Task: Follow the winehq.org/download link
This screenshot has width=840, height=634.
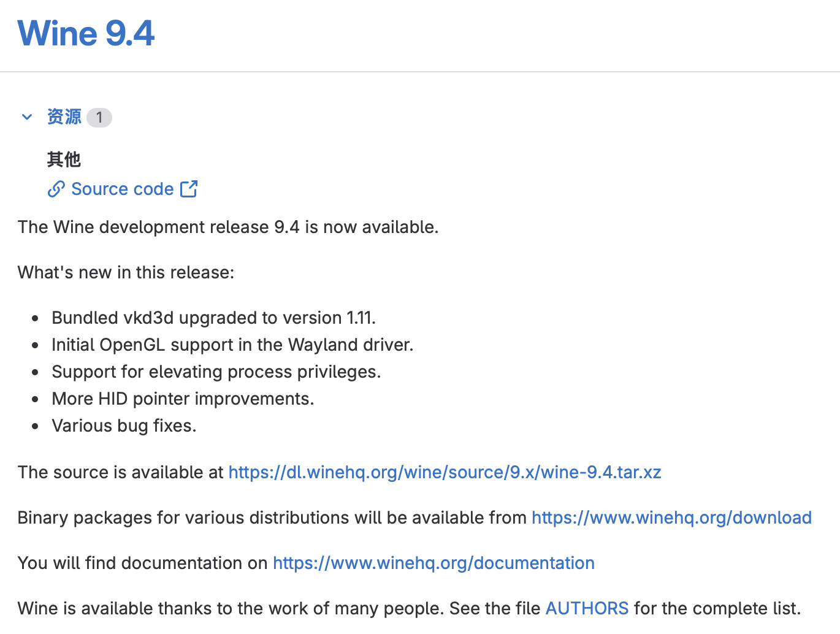Action: 671,518
